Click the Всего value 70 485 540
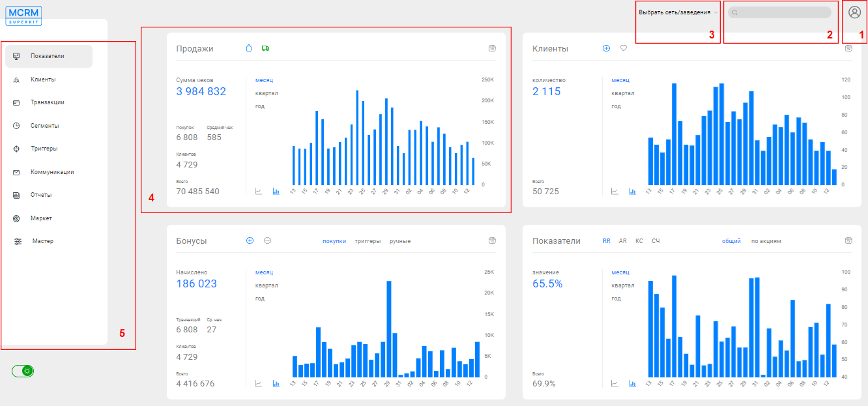The image size is (868, 406). (197, 192)
